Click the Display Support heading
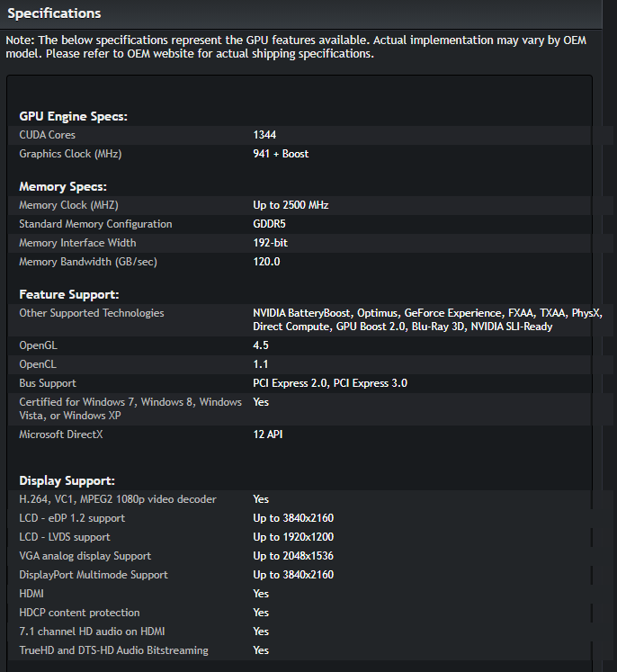 67,481
